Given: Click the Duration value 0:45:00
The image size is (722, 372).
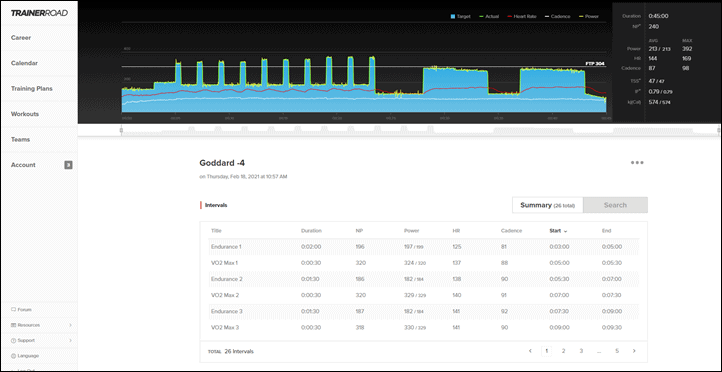Looking at the screenshot, I should click(x=658, y=16).
